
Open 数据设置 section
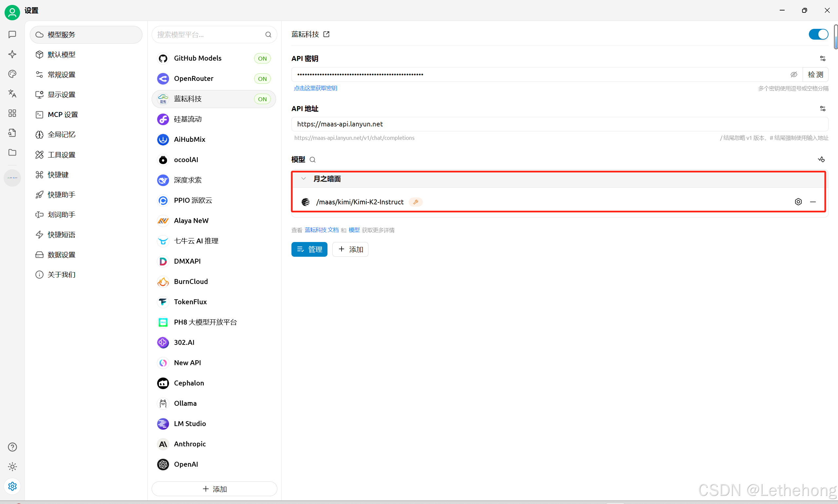[x=86, y=255]
